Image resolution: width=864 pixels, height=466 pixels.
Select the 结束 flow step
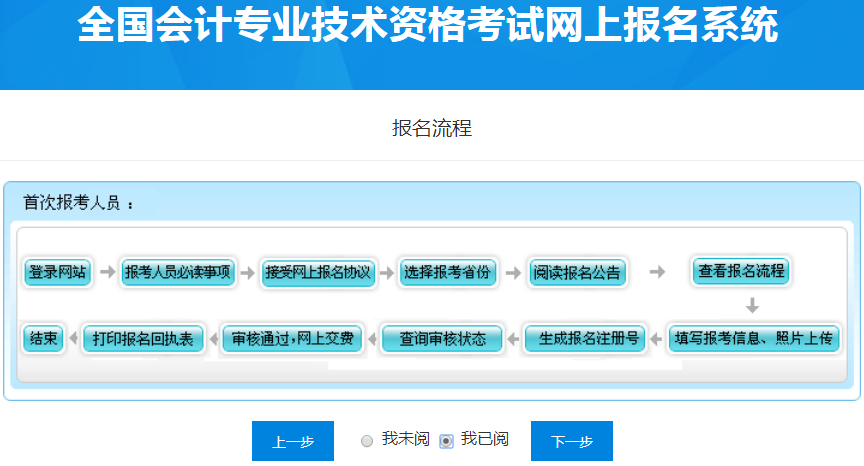(43, 338)
